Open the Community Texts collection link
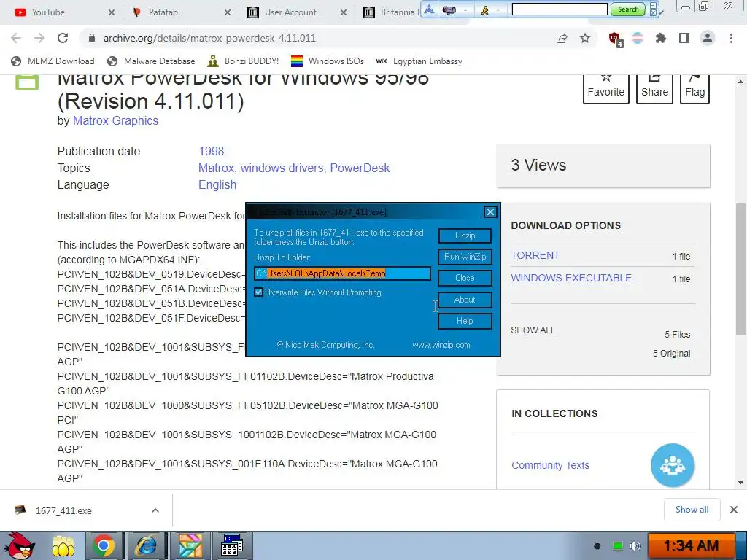The width and height of the screenshot is (747, 560). [550, 465]
